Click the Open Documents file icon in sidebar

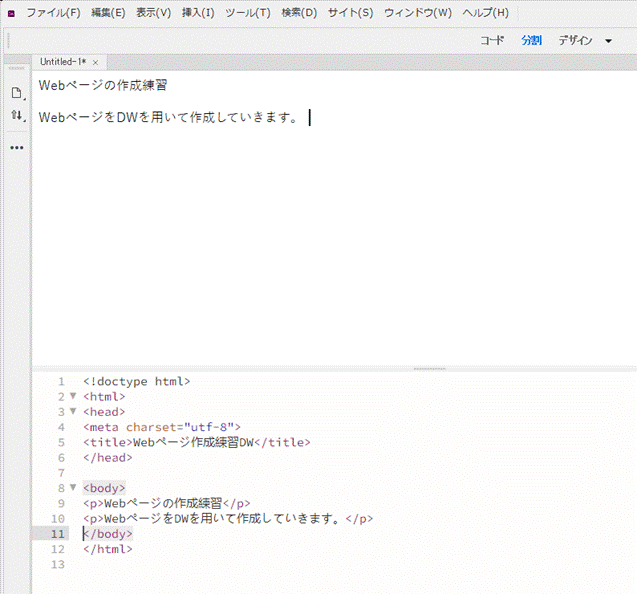(16, 93)
